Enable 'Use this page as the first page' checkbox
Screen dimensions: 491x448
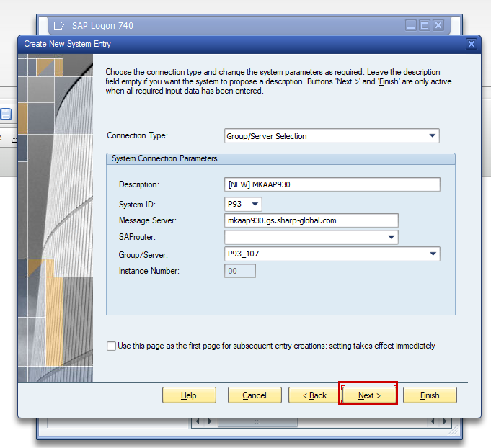(111, 346)
